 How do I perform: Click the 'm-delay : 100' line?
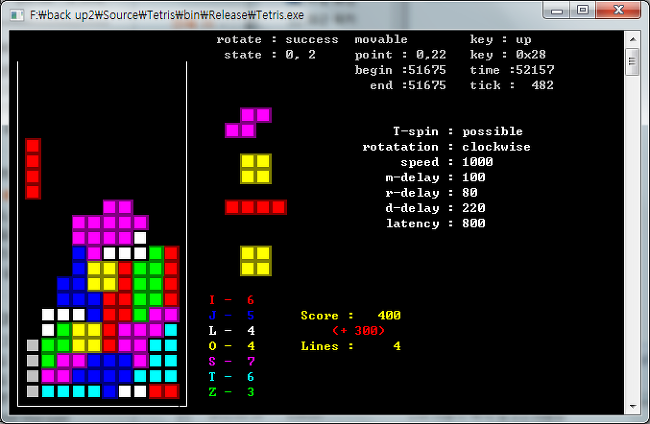(435, 177)
